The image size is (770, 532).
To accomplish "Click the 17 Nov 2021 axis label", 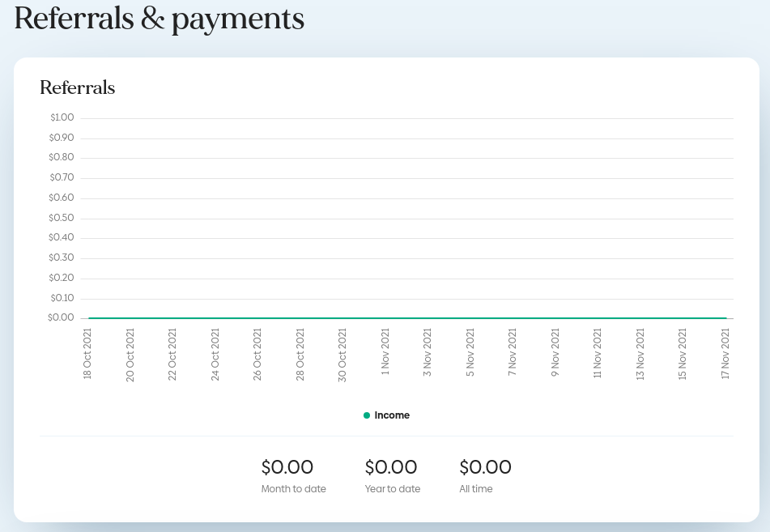I will point(725,354).
